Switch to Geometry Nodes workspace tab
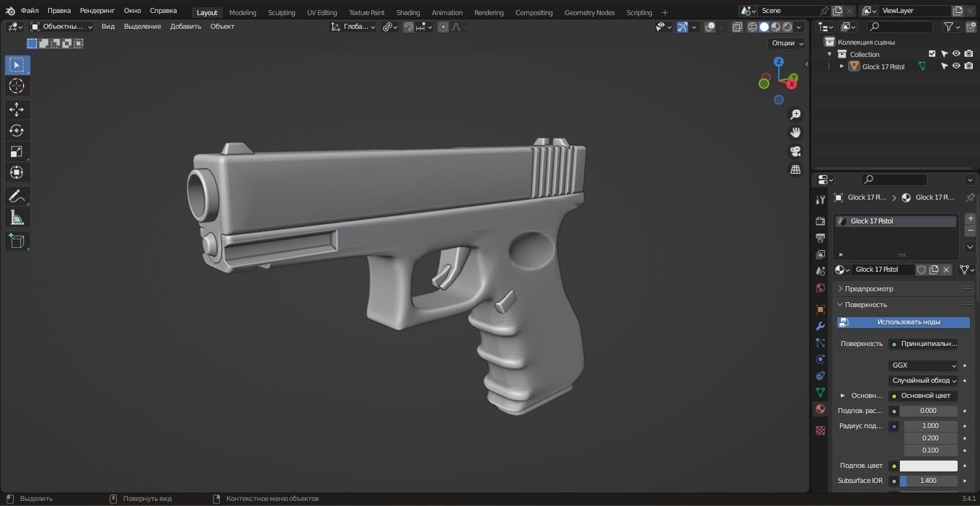 [589, 12]
